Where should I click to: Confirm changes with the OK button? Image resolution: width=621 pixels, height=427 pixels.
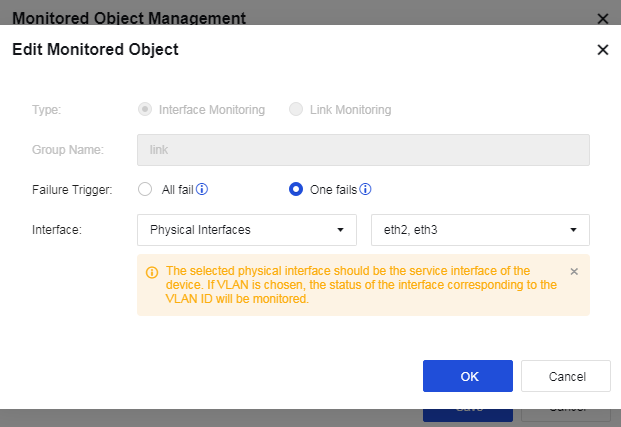468,376
